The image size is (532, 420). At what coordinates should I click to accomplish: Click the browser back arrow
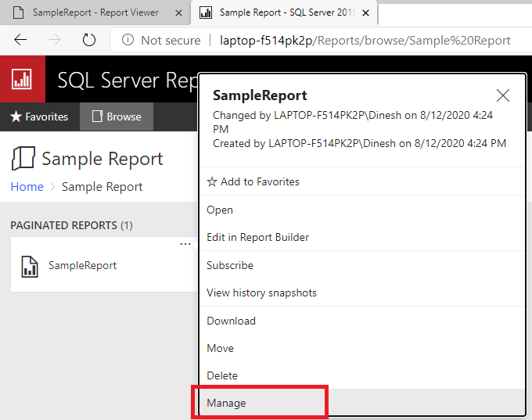(x=20, y=40)
